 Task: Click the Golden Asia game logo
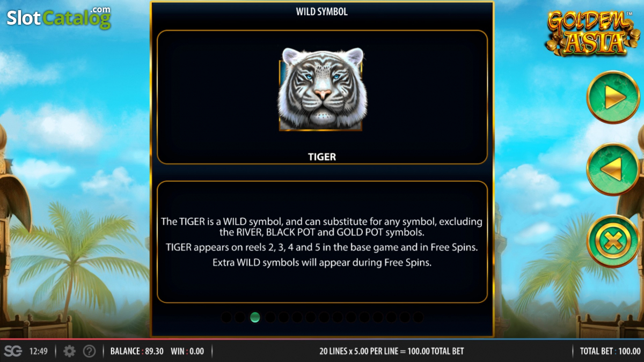coord(588,33)
